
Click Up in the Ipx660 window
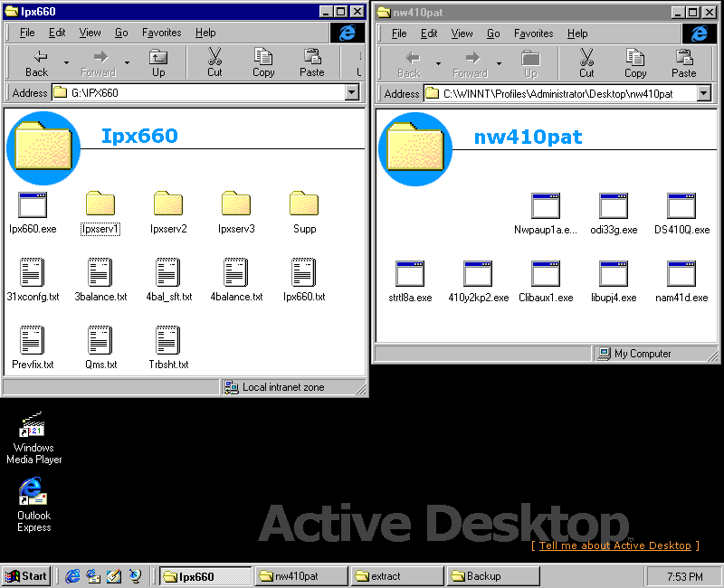pos(158,63)
